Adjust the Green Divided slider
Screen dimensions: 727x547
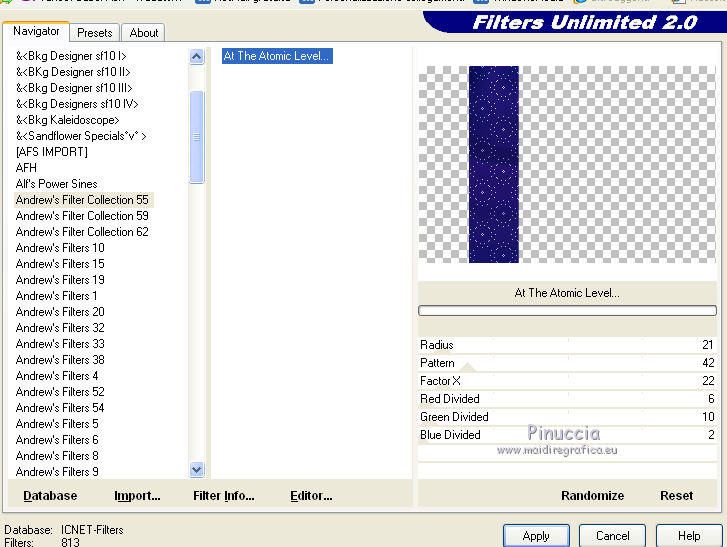[x=567, y=417]
